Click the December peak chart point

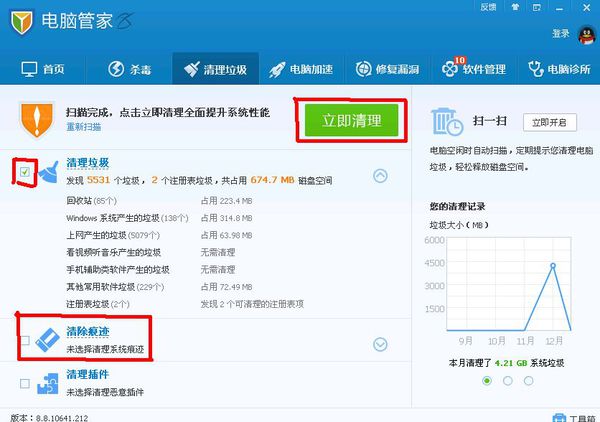point(553,266)
